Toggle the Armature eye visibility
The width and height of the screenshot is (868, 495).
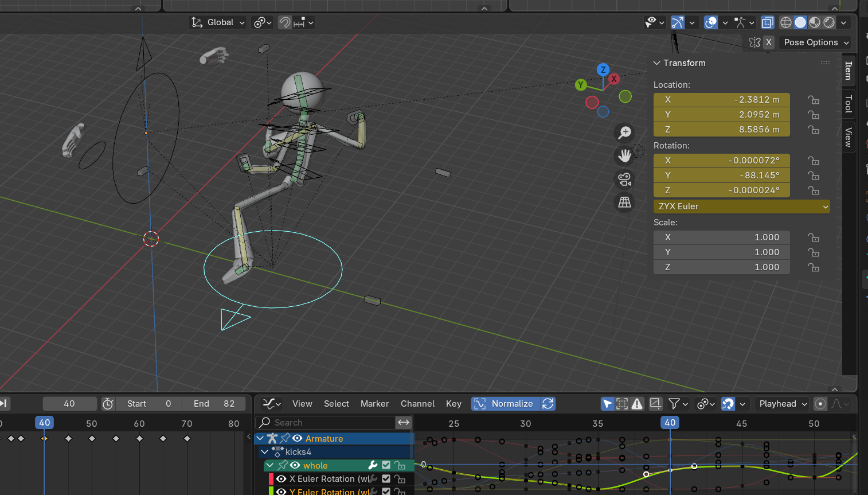[x=297, y=438]
